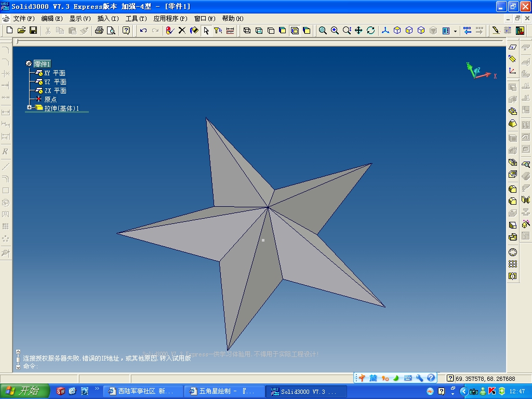Click the yellow extrude feature icon
Image resolution: width=532 pixels, height=399 pixels.
513,111
